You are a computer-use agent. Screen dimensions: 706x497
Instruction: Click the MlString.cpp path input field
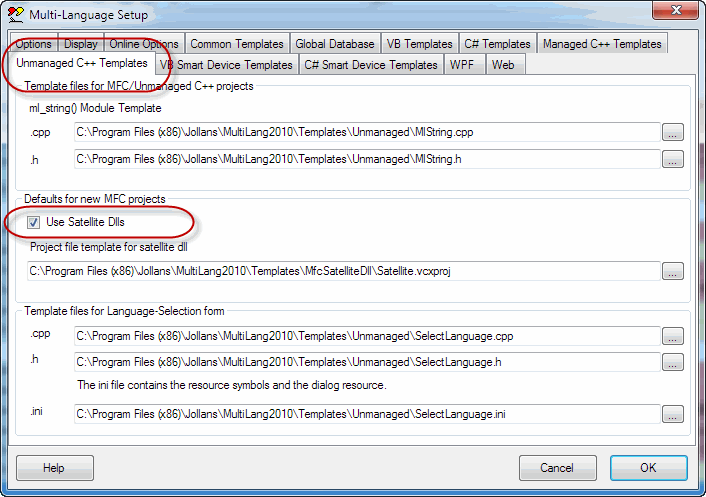click(366, 132)
